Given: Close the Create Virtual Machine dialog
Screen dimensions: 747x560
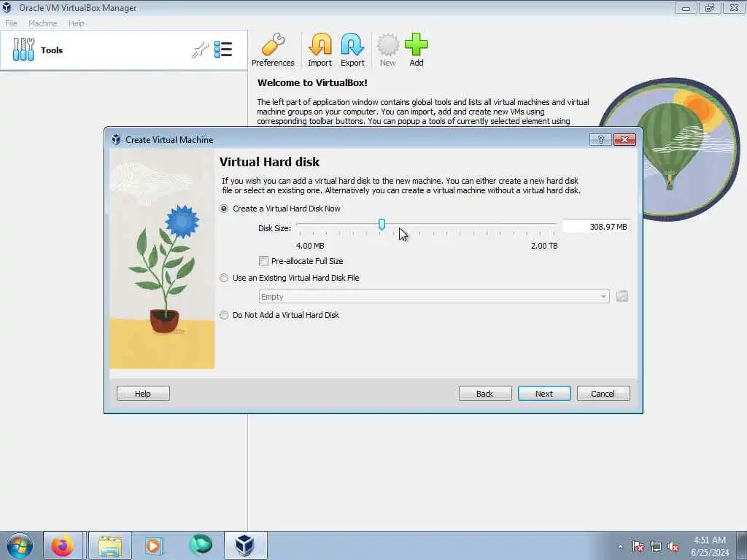Looking at the screenshot, I should [x=624, y=139].
